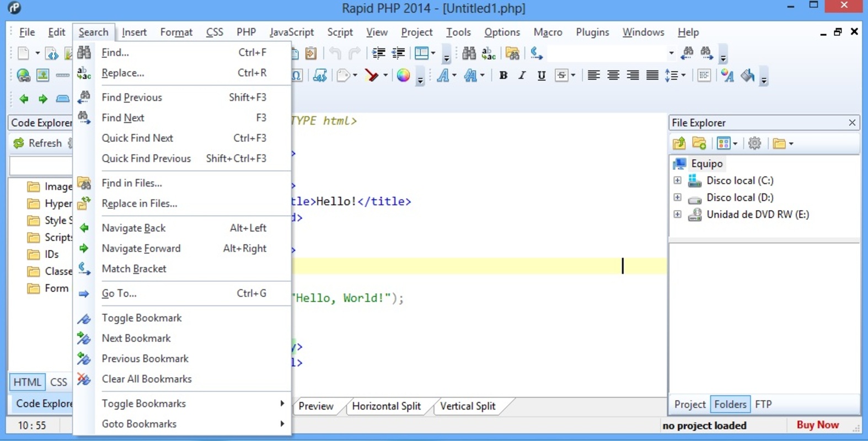Click the File Explorer settings gear icon
This screenshot has width=868, height=441.
[x=755, y=143]
